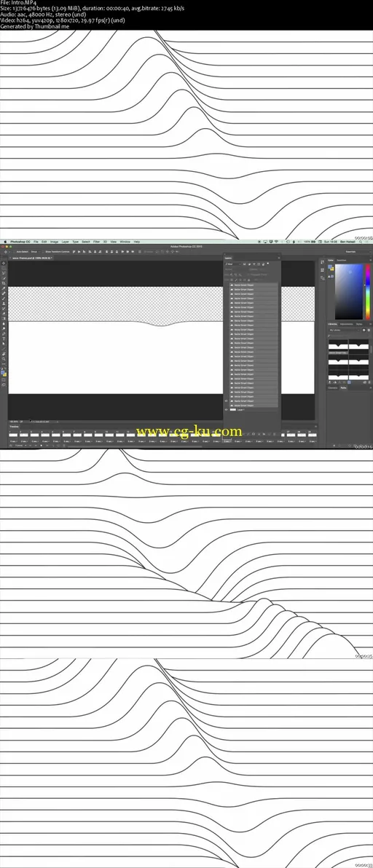
Task: Switch to the Swatches tab
Action: point(342,260)
